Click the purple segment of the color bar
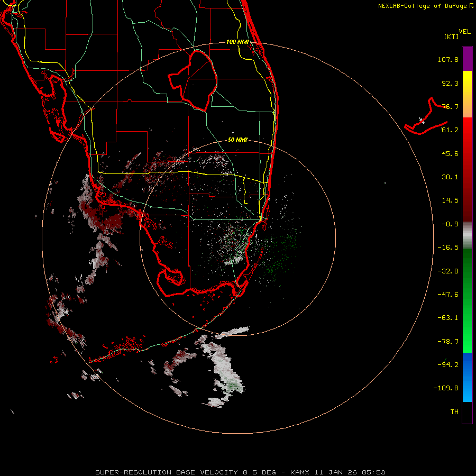Image resolution: width=476 pixels, height=476 pixels. (x=467, y=59)
